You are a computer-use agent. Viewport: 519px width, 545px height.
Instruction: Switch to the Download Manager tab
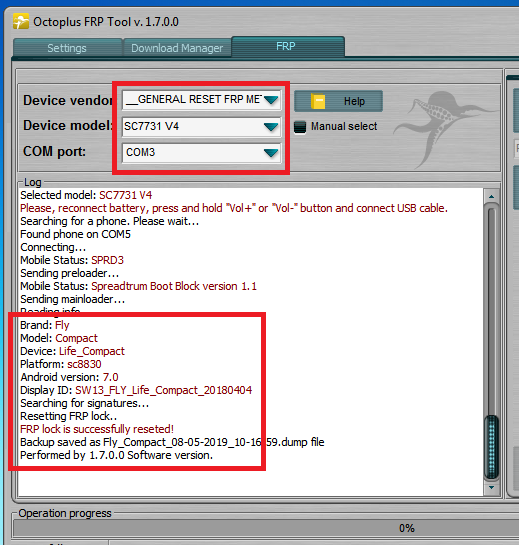177,48
